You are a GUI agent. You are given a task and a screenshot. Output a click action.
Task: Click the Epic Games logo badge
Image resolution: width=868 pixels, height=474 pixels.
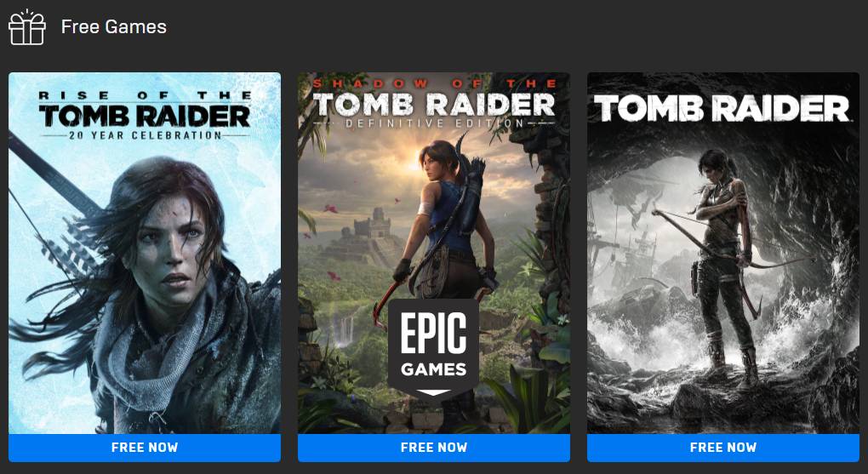pyautogui.click(x=433, y=350)
